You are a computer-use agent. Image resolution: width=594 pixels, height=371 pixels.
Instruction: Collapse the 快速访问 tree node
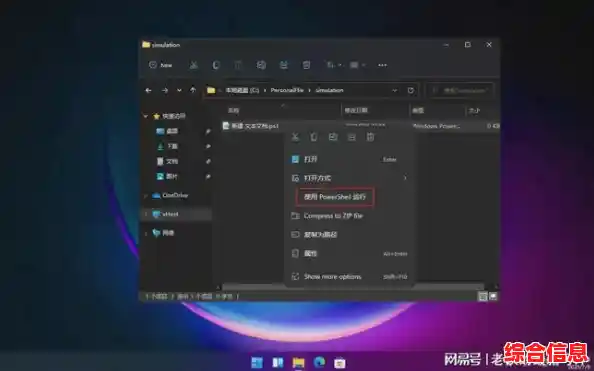coord(146,116)
